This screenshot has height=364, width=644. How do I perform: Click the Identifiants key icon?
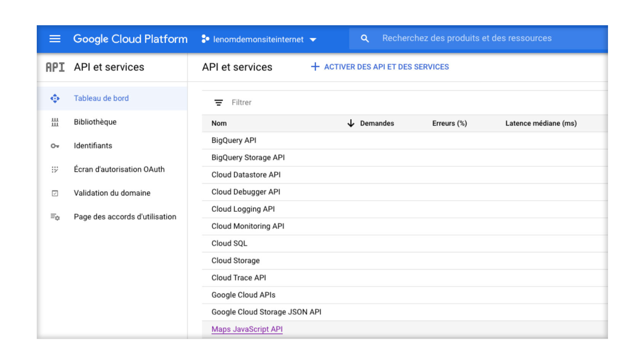click(x=55, y=146)
